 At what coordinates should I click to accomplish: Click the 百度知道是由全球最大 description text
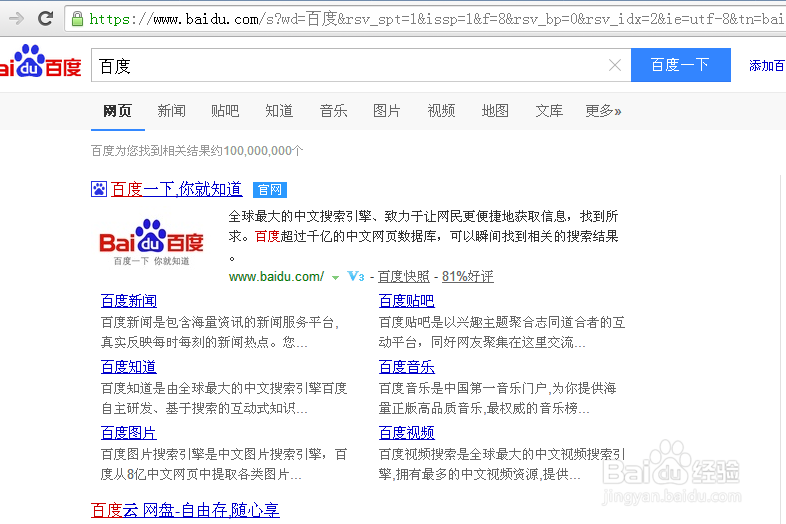(x=224, y=398)
